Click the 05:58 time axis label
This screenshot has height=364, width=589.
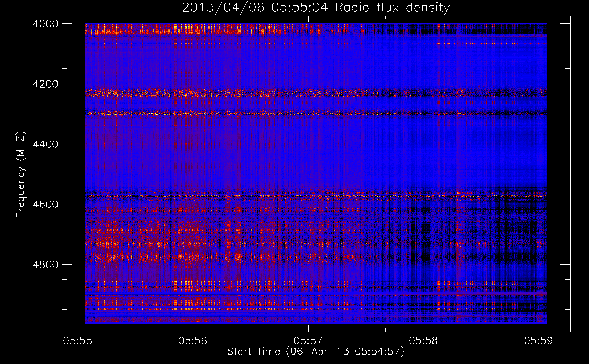(x=423, y=341)
